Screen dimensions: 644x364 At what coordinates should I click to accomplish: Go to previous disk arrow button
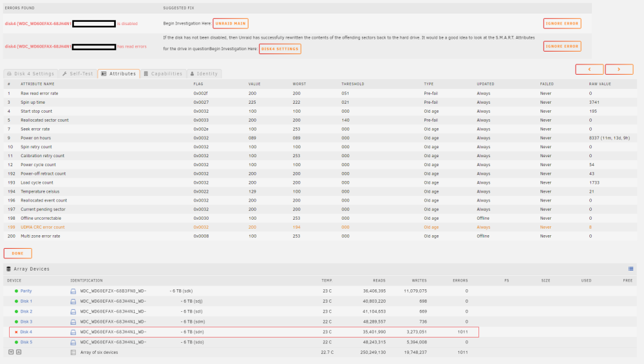[x=589, y=70]
